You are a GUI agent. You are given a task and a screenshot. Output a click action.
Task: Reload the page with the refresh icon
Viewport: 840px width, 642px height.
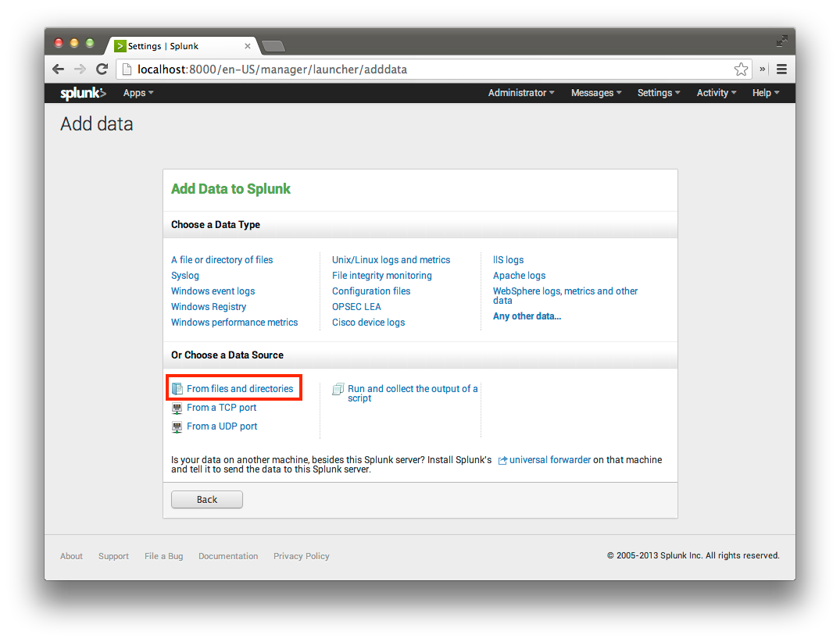pos(102,69)
